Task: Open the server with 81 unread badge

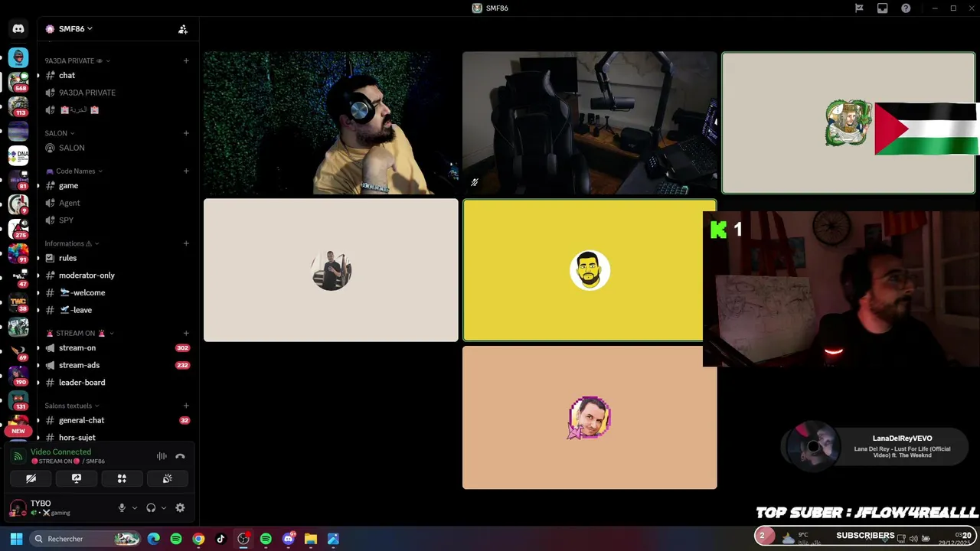Action: point(18,179)
